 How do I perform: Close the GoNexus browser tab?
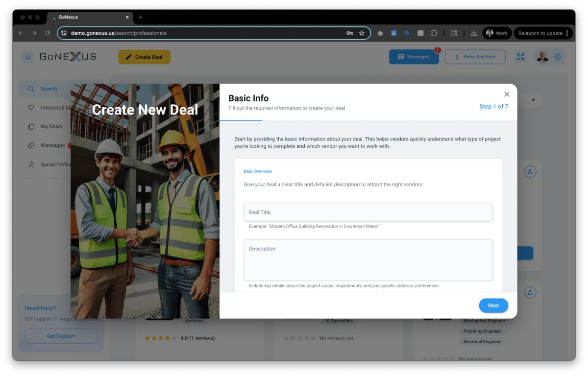click(x=127, y=17)
